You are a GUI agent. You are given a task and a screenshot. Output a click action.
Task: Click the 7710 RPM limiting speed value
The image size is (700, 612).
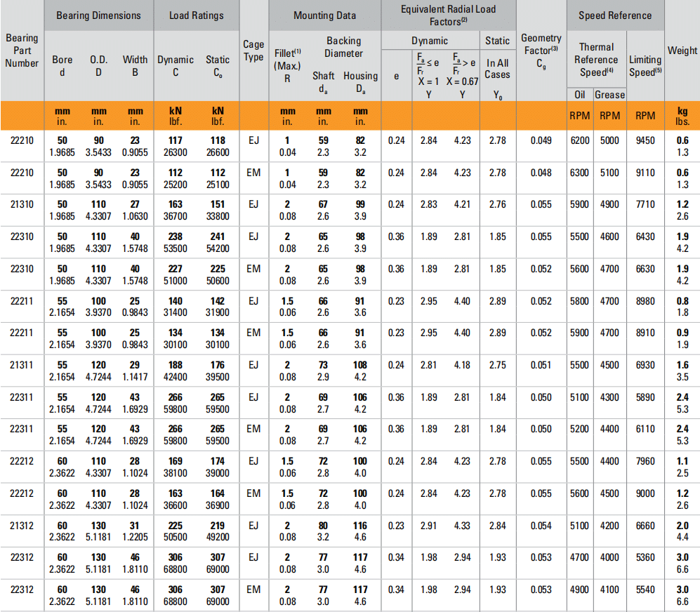pos(645,204)
